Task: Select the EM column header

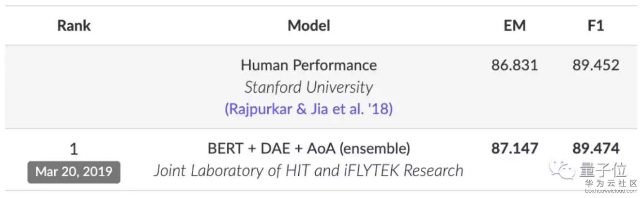Action: (514, 26)
